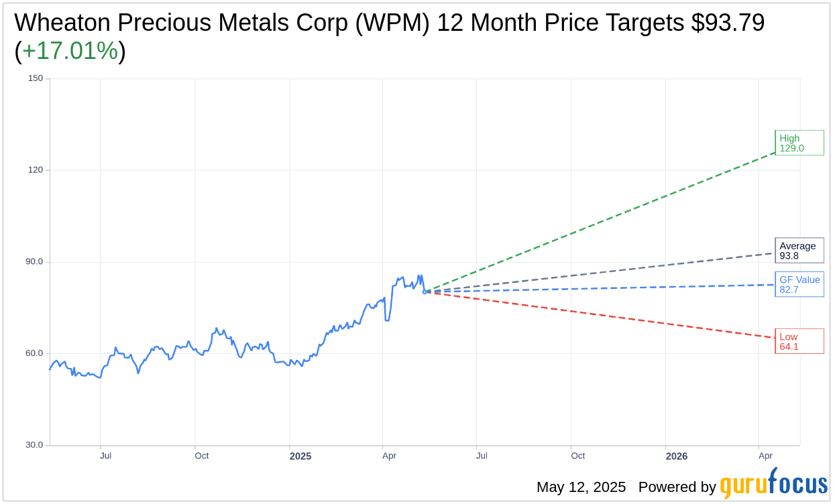Screen dimensions: 833x504
Task: Click the GF Value 82.7 label
Action: (799, 284)
